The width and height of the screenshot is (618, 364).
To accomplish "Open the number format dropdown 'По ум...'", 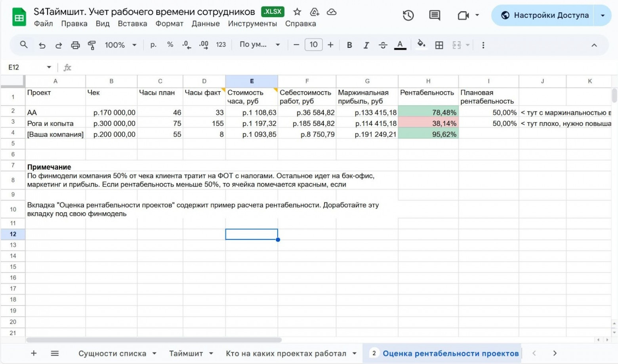I will coord(259,45).
